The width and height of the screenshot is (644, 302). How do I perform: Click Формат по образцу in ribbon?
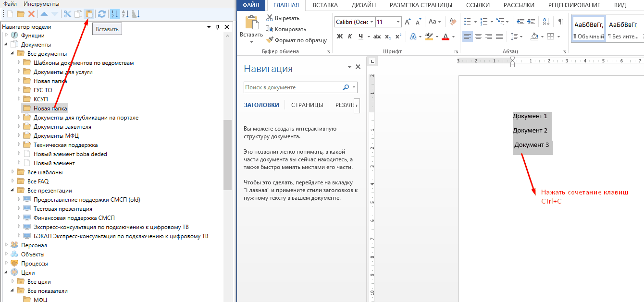point(297,40)
